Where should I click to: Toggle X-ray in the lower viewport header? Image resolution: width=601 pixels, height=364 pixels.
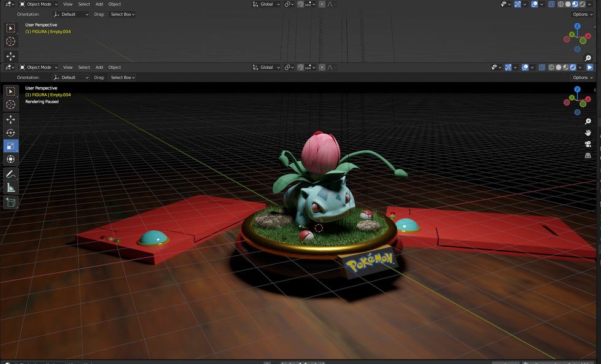(x=542, y=68)
